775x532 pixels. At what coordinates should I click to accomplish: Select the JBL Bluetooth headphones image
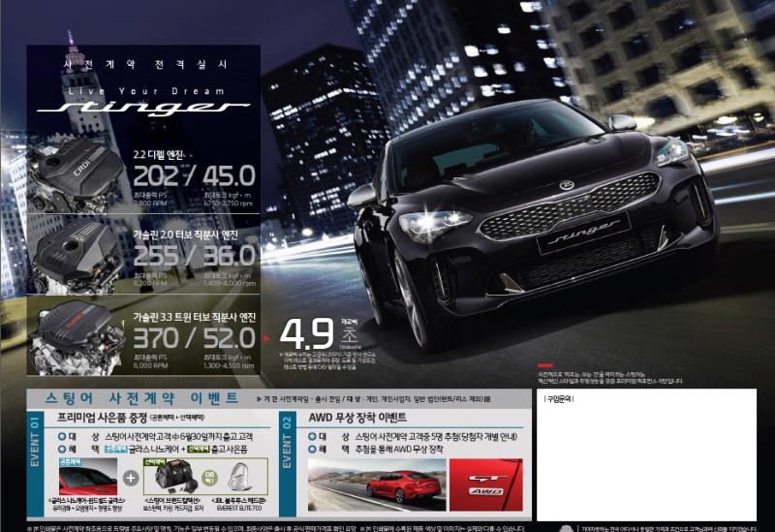(240, 477)
